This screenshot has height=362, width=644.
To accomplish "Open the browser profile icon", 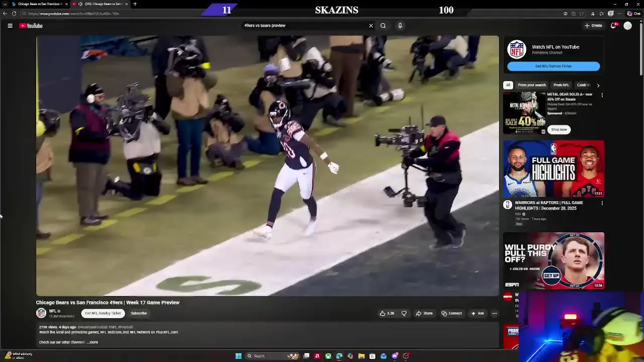I will coord(611,14).
